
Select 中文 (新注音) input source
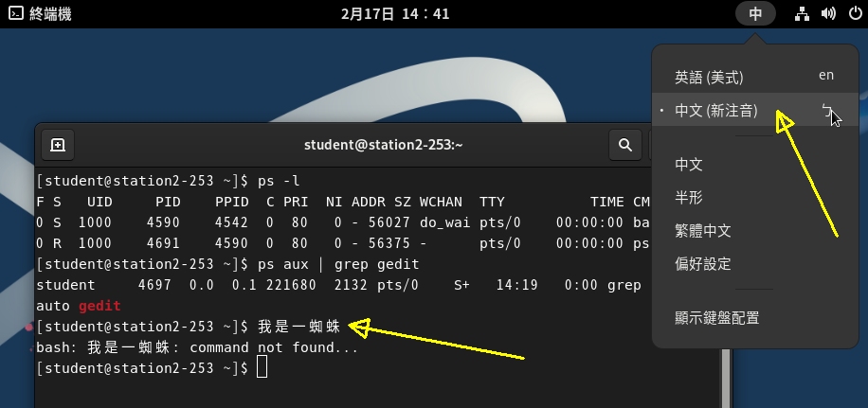click(715, 111)
